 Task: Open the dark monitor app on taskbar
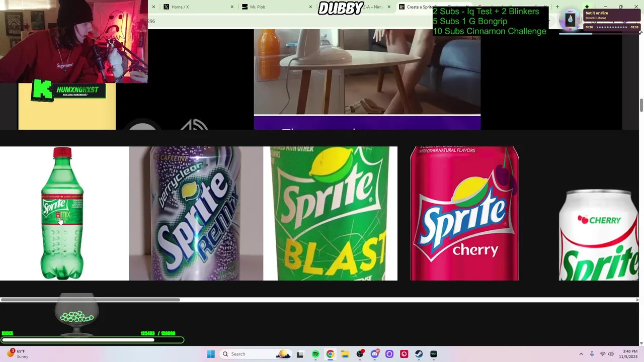[434, 354]
